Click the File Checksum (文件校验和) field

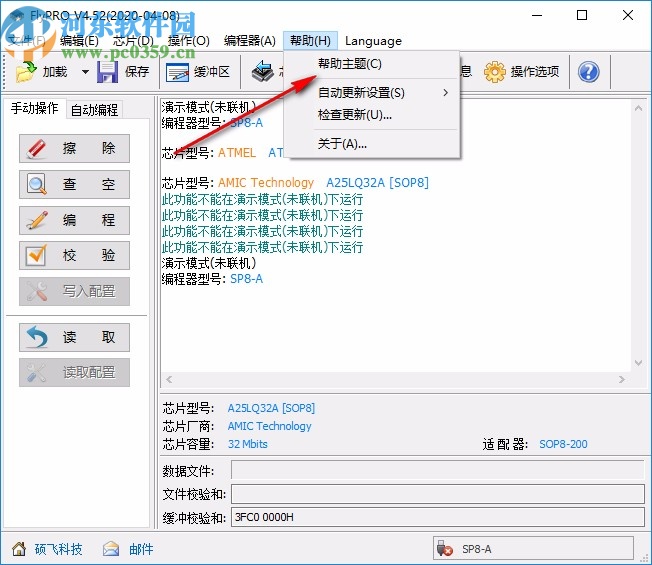(x=437, y=494)
